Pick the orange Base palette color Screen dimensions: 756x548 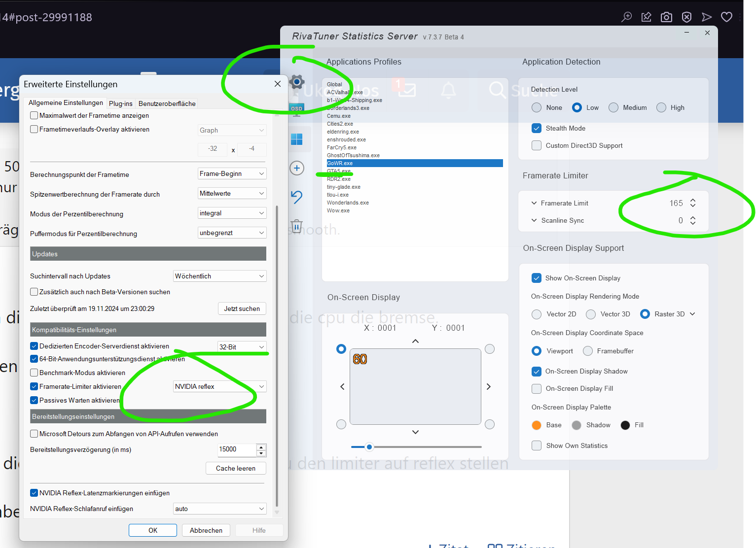(537, 425)
